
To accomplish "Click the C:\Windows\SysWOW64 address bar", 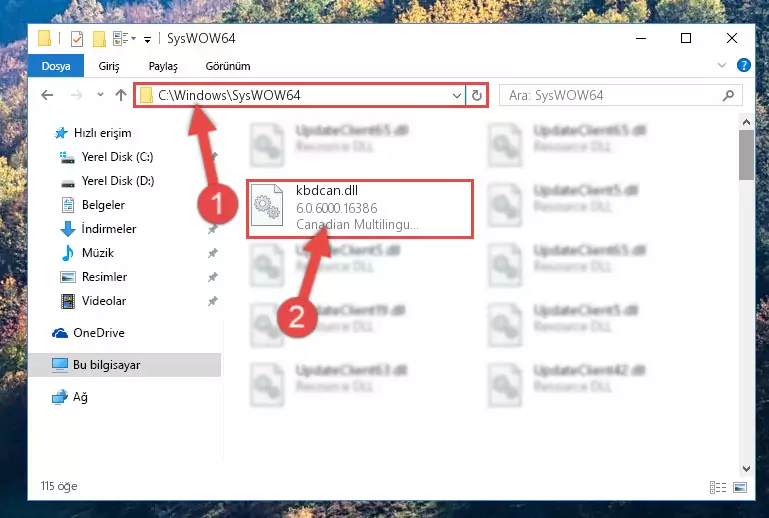I will 301,95.
